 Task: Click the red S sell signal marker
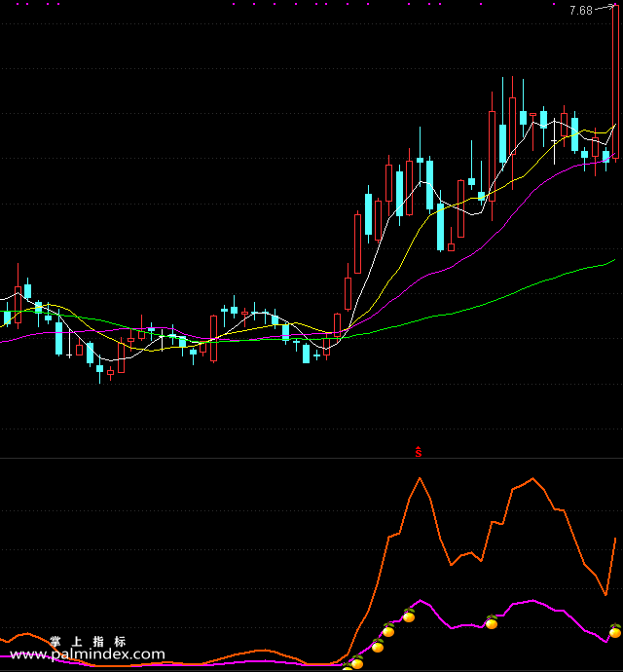click(x=419, y=452)
